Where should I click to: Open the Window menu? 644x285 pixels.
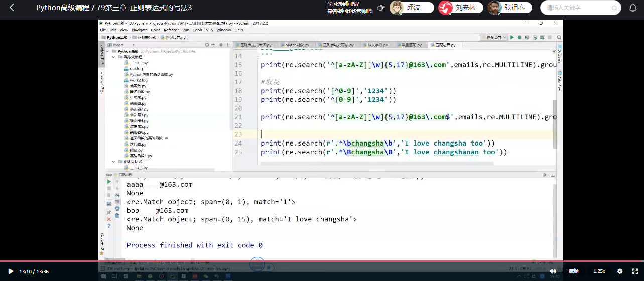click(x=224, y=30)
